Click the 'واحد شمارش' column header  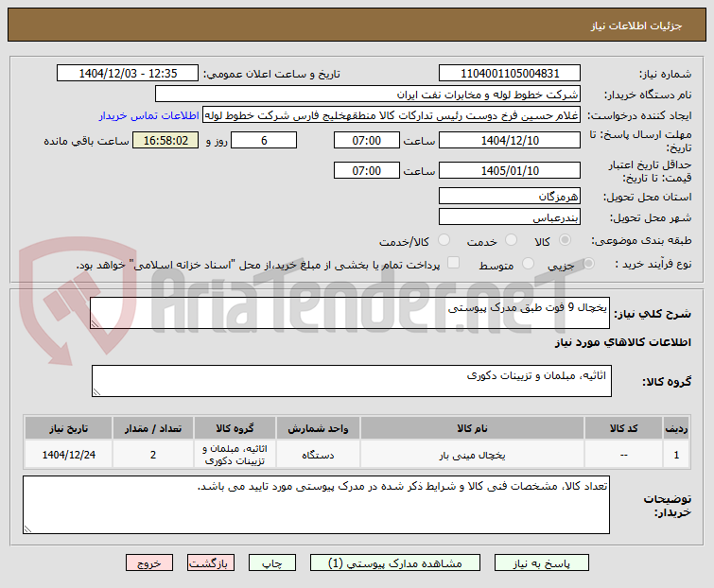(x=318, y=428)
